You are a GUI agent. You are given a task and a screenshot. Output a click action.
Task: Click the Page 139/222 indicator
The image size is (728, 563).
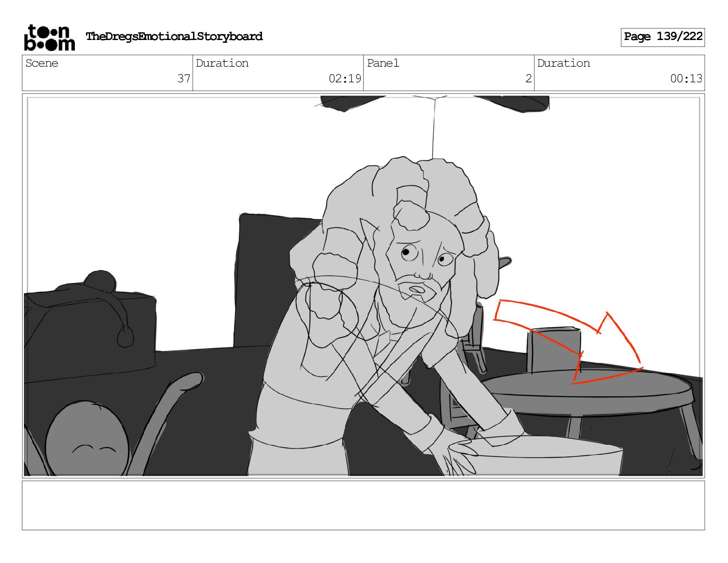coord(663,37)
